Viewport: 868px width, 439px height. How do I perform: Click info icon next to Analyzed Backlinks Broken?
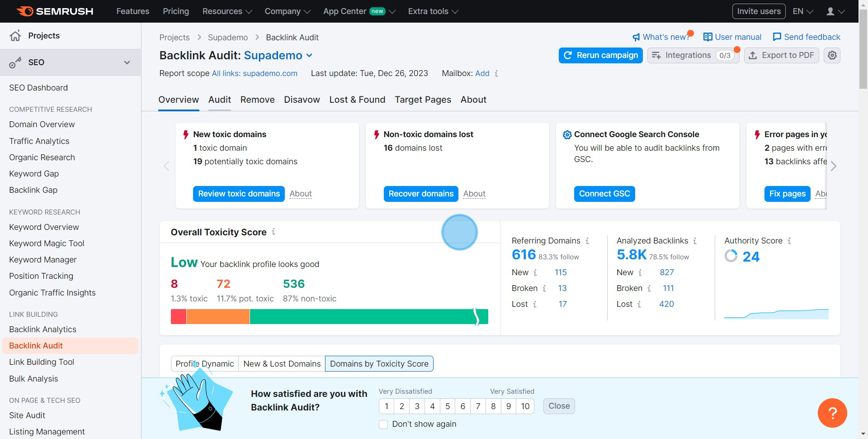point(649,288)
